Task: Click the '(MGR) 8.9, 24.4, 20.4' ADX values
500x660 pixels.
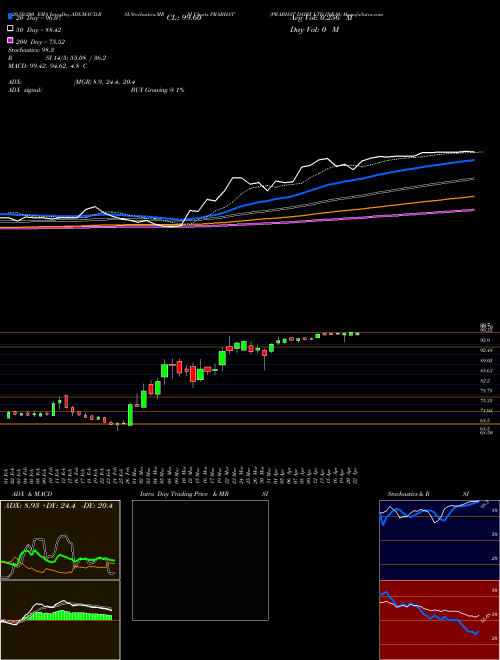Action: pyautogui.click(x=104, y=82)
